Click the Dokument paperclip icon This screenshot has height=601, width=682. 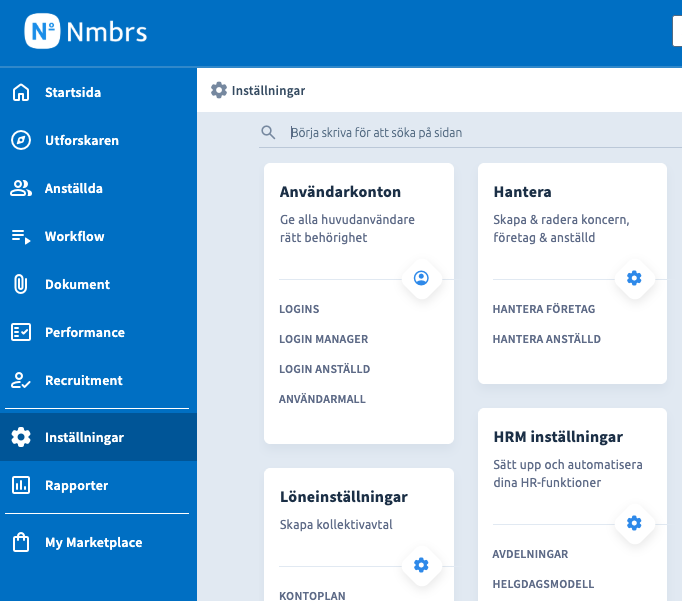click(20, 284)
